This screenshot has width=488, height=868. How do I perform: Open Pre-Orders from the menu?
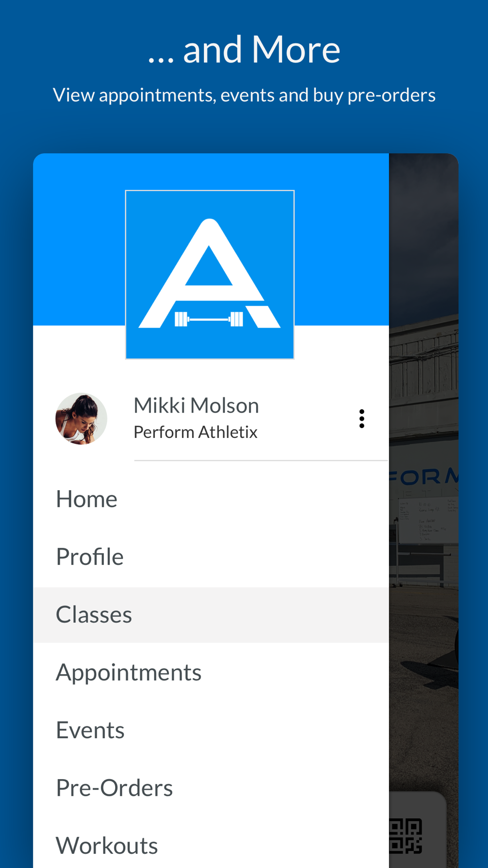coord(211,788)
